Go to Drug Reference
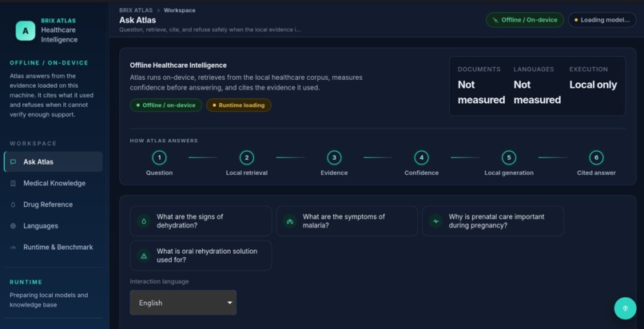This screenshot has height=329, width=644. 53,204
